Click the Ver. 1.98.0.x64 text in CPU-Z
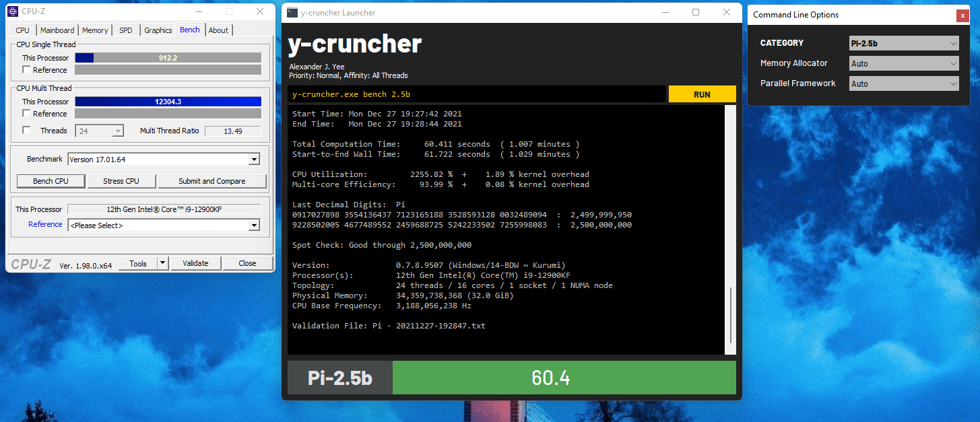The width and height of the screenshot is (980, 422). tap(86, 265)
